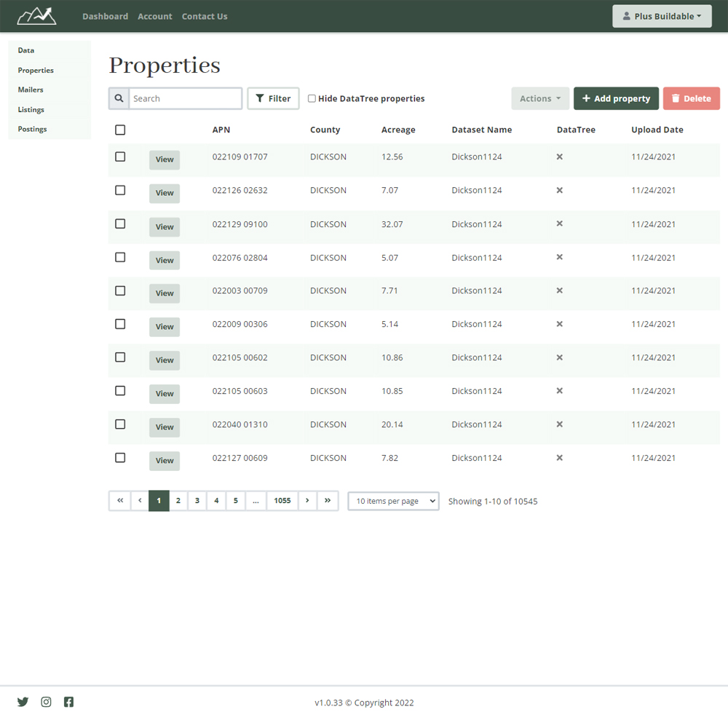The height and width of the screenshot is (728, 728).
Task: Click the search magnifier icon
Action: click(119, 98)
